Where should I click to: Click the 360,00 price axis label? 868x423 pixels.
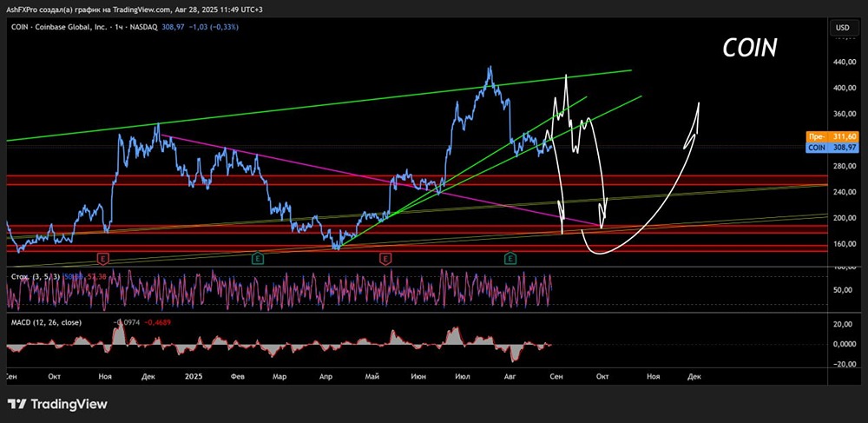coord(845,114)
